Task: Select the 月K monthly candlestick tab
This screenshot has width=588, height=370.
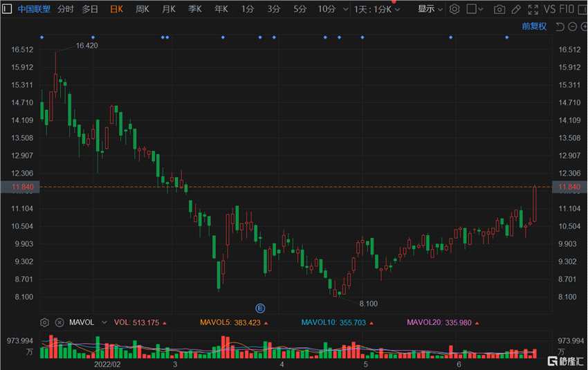Action: click(x=169, y=9)
